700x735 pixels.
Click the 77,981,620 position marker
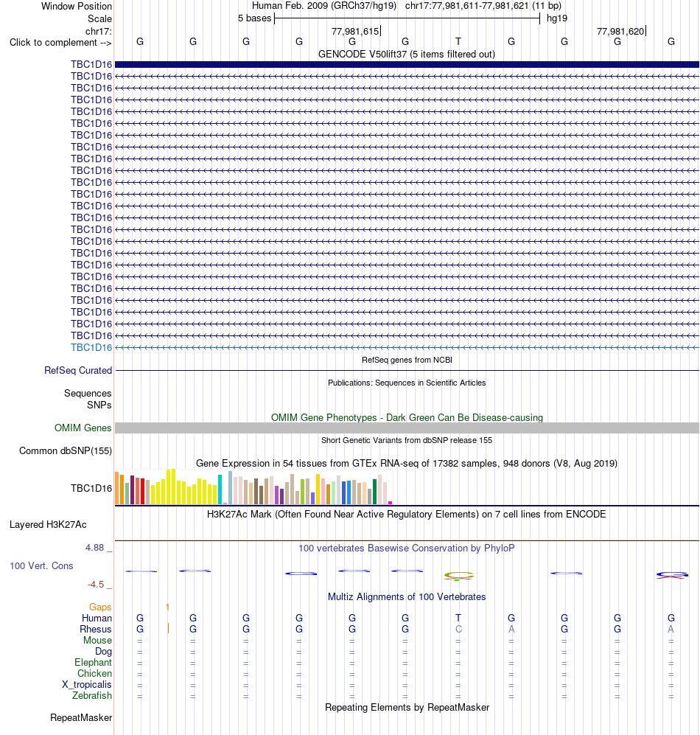(621, 32)
